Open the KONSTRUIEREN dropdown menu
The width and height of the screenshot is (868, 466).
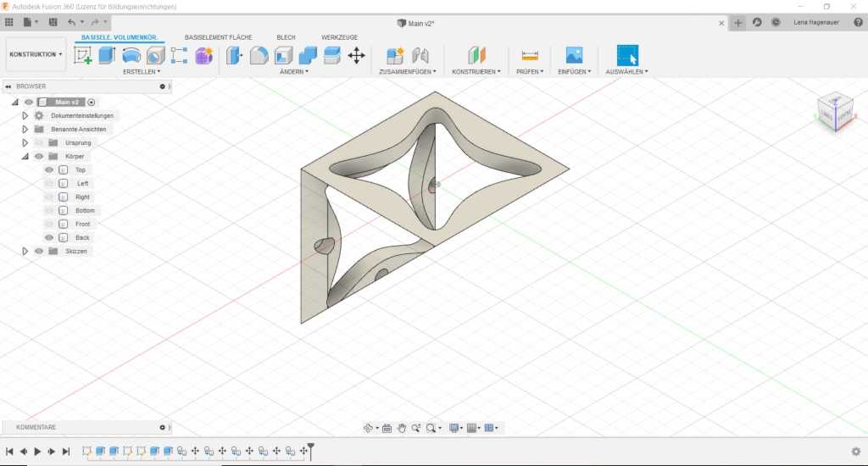[476, 71]
